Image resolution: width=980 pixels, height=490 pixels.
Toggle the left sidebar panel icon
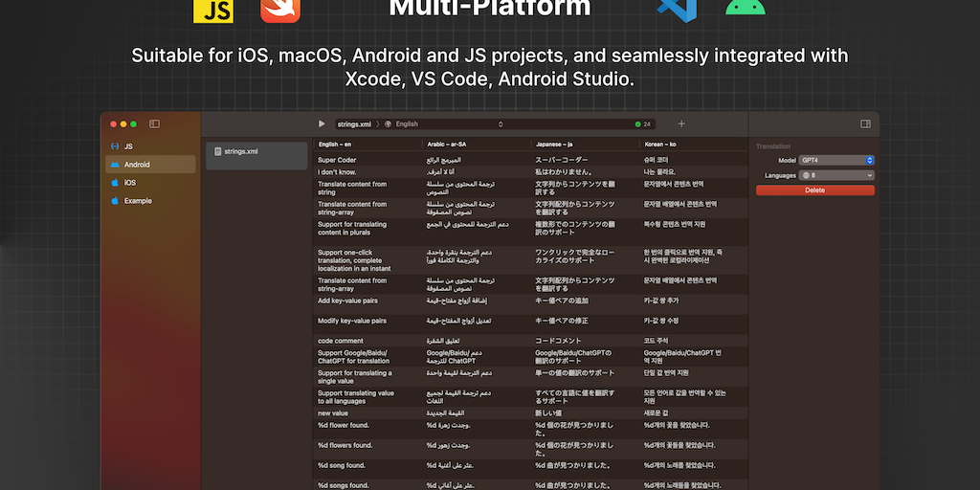[x=154, y=124]
